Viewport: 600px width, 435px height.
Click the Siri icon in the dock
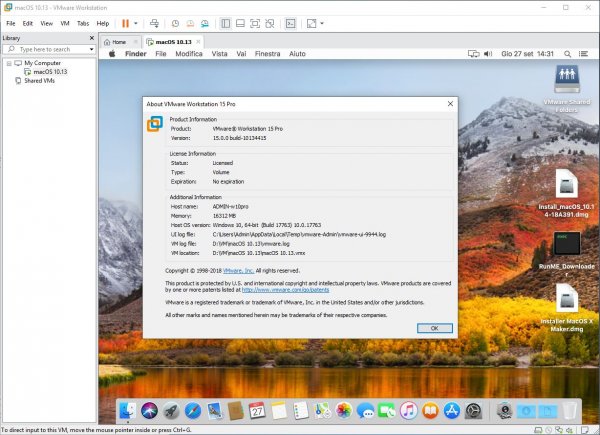point(150,410)
